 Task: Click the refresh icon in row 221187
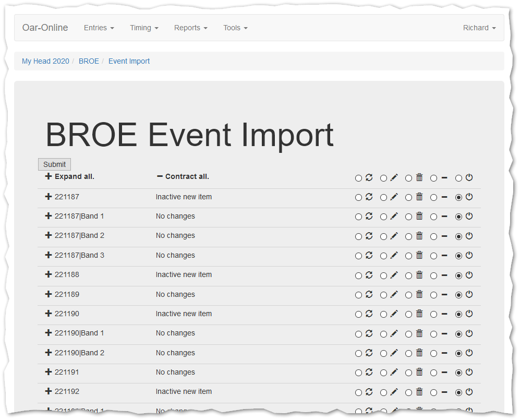pos(369,197)
